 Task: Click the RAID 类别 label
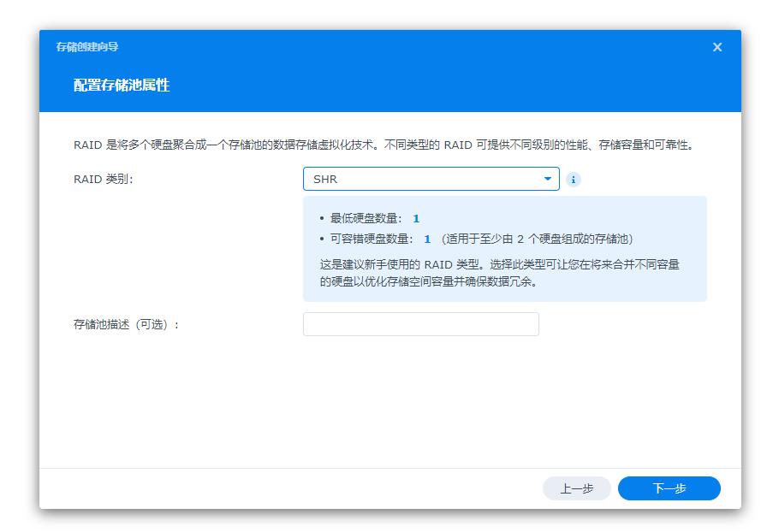103,179
